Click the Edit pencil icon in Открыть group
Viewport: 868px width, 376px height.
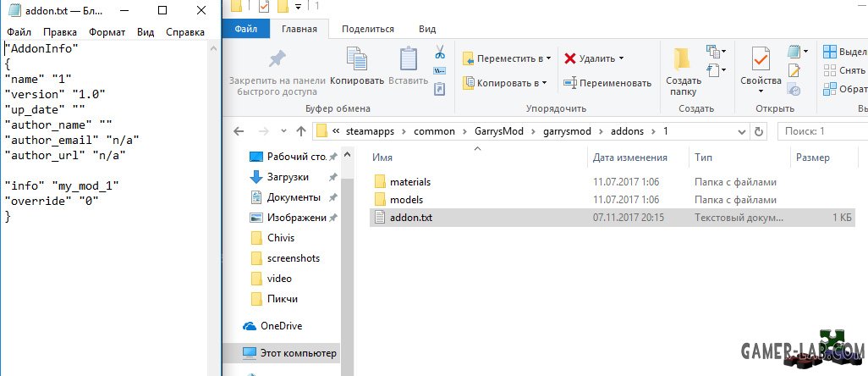click(794, 70)
